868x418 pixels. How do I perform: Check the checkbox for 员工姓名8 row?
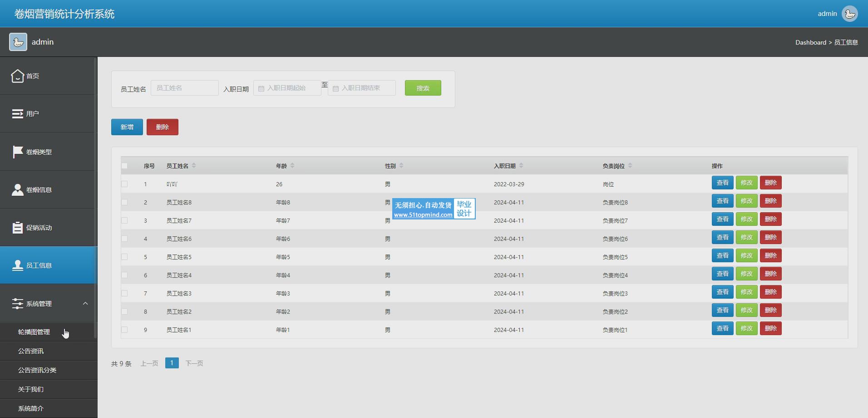click(x=124, y=202)
